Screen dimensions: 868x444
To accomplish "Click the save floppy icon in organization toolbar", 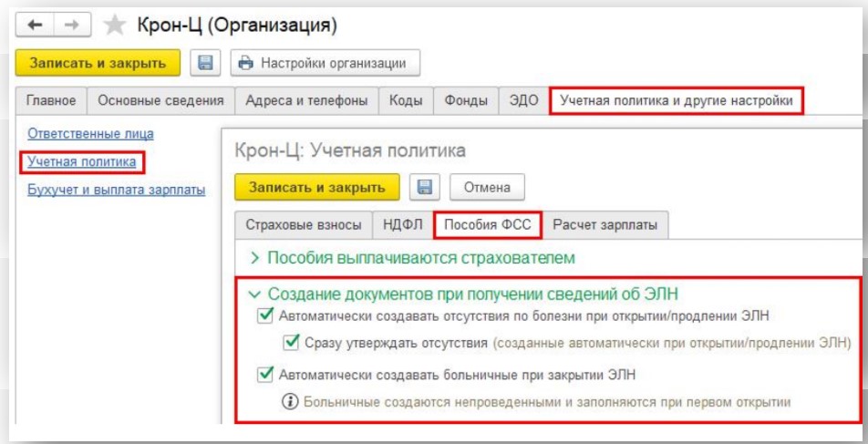I will (x=205, y=63).
